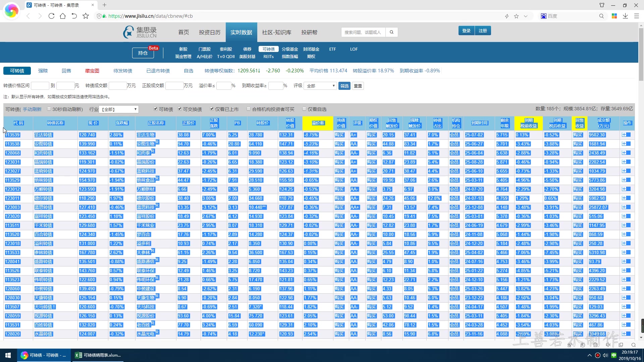Toggle the 可交换债 checkbox

(x=180, y=109)
